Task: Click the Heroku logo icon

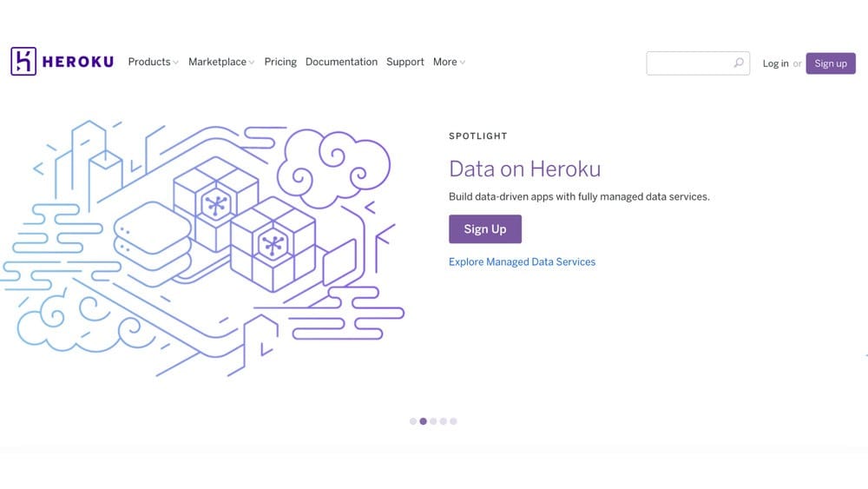Action: (x=23, y=61)
